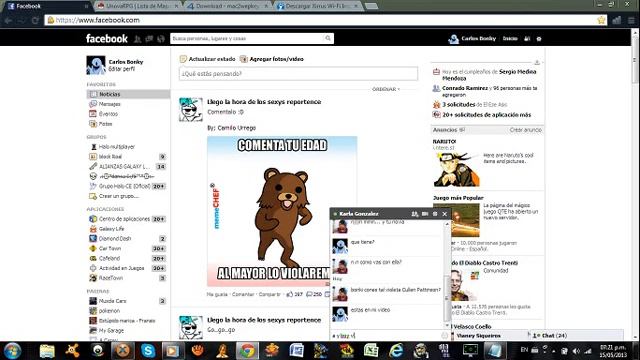Viewport: 640px width, 360px height.
Task: Open the ORDENAR sort dropdown
Action: pos(386,89)
